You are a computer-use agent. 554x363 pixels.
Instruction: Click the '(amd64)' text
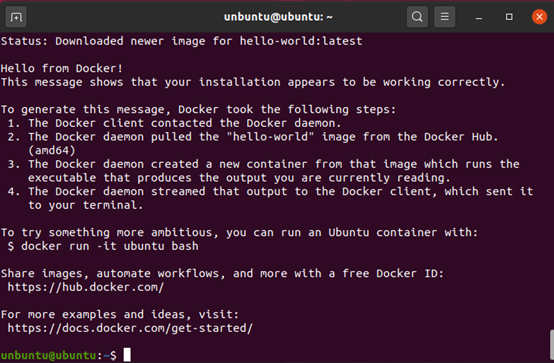52,151
